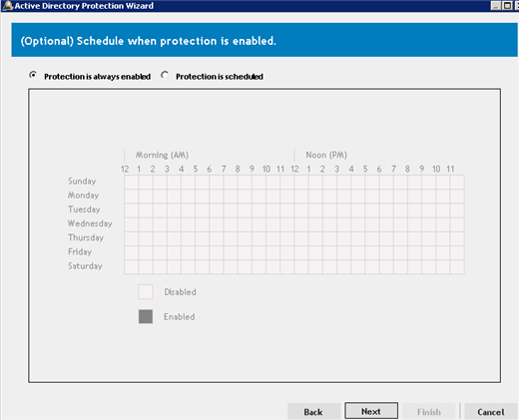Maximize the wizard window
The height and width of the screenshot is (420, 519).
click(x=507, y=6)
